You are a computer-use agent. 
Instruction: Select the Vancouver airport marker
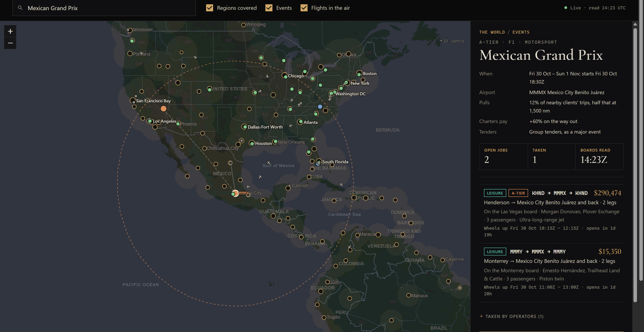point(129,30)
